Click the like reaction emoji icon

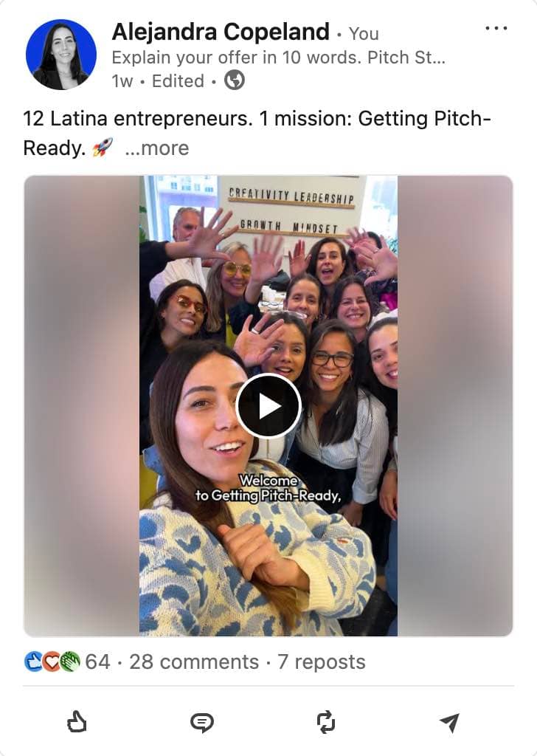32,662
